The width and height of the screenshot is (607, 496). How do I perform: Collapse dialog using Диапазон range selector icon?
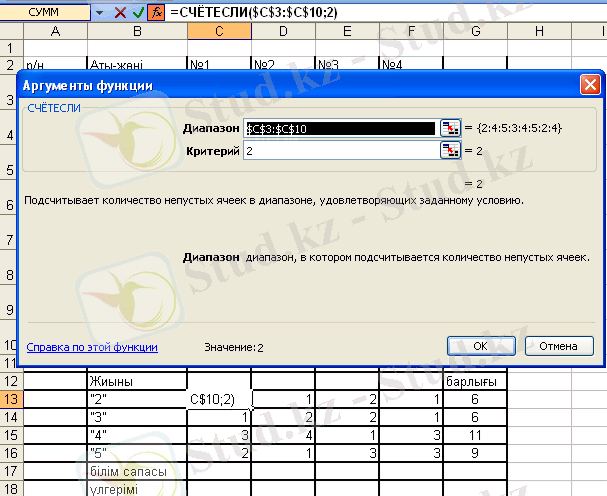(451, 128)
